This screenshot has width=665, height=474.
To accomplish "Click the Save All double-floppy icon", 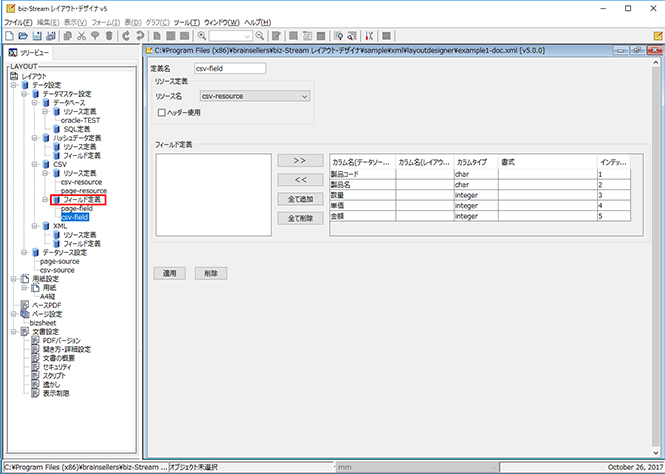I will (51, 36).
